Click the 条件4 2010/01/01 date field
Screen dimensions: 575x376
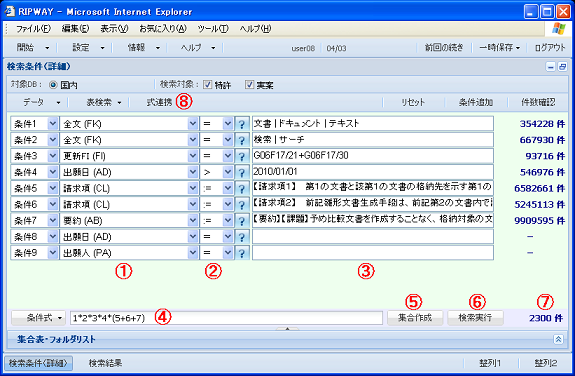(373, 172)
